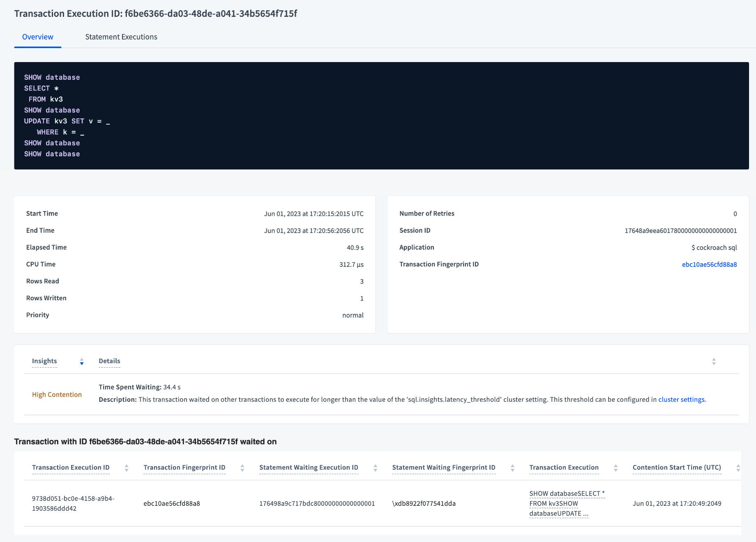Click the Session ID value
The image size is (756, 542).
(680, 230)
